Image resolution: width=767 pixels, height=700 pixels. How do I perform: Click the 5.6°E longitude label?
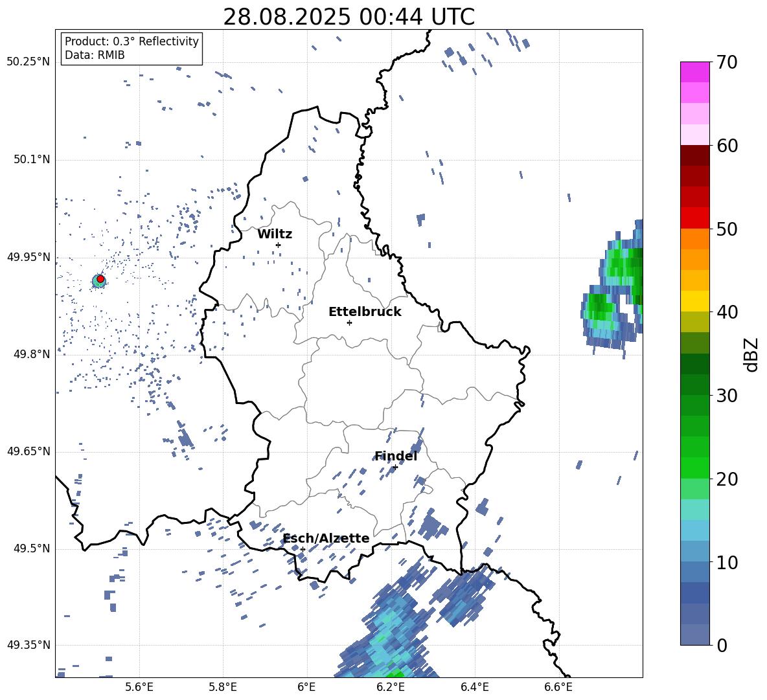pos(139,687)
